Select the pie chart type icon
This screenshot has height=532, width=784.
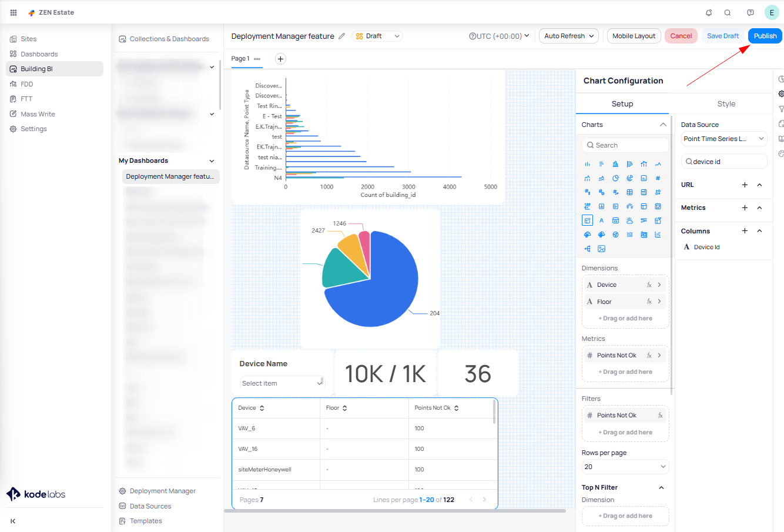click(615, 178)
